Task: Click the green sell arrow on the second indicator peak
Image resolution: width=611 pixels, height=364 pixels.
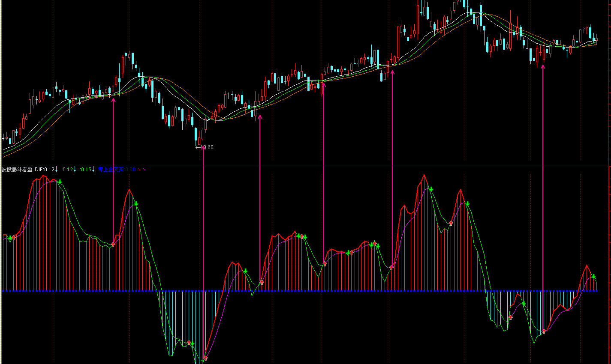Action: (x=136, y=203)
